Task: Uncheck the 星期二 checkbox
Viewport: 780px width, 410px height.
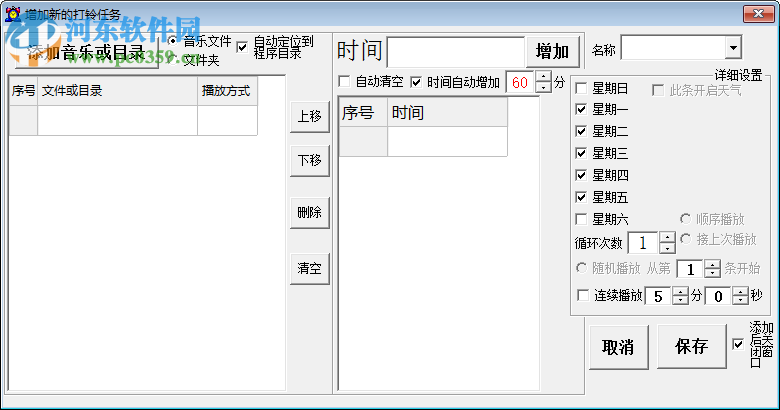Action: pos(581,131)
